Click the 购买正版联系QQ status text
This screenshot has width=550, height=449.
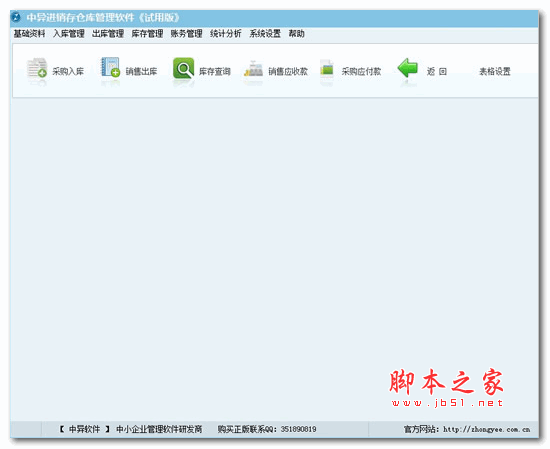(267, 429)
